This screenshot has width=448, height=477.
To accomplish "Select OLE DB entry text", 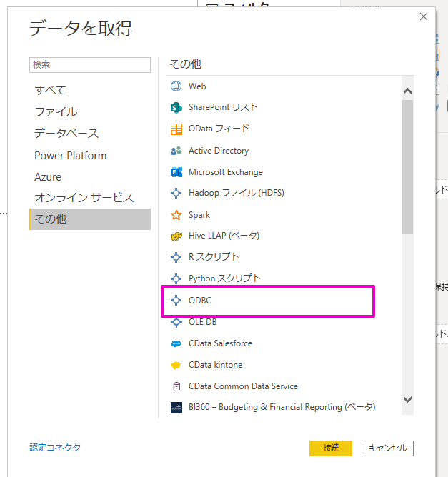I will coord(203,322).
